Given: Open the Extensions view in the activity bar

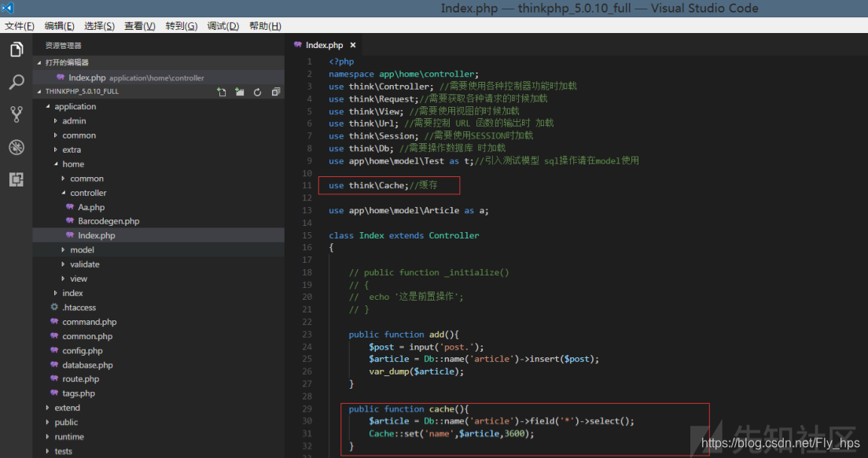Looking at the screenshot, I should click(x=17, y=179).
